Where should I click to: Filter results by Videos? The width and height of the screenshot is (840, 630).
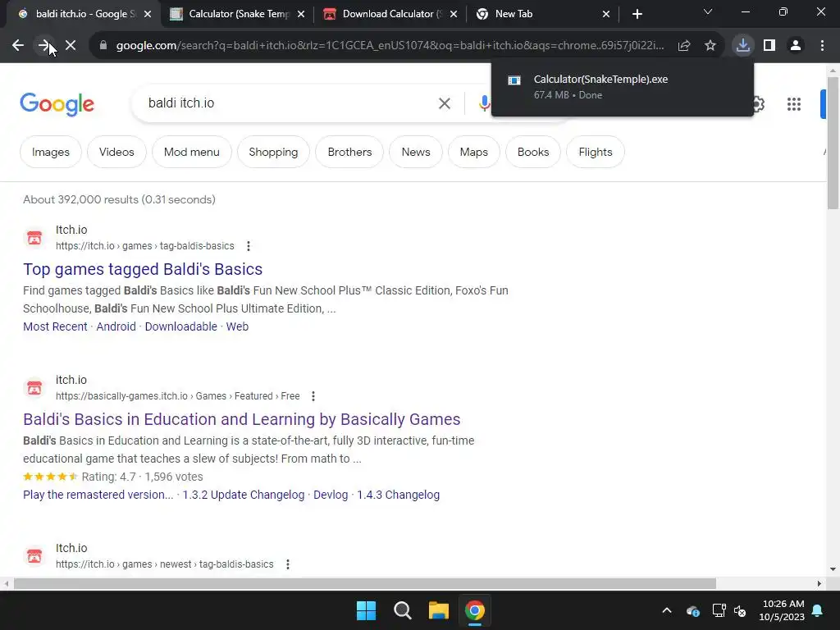click(x=116, y=152)
